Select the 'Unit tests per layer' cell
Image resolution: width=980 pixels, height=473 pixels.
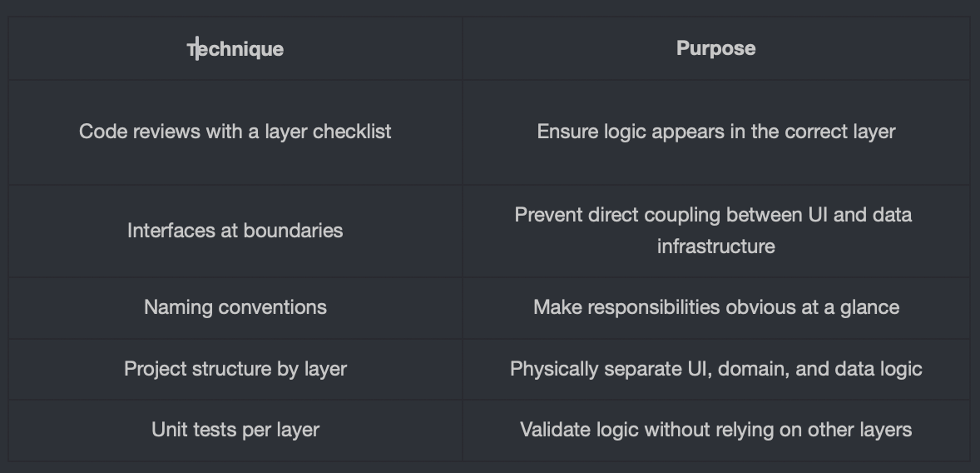[235, 430]
